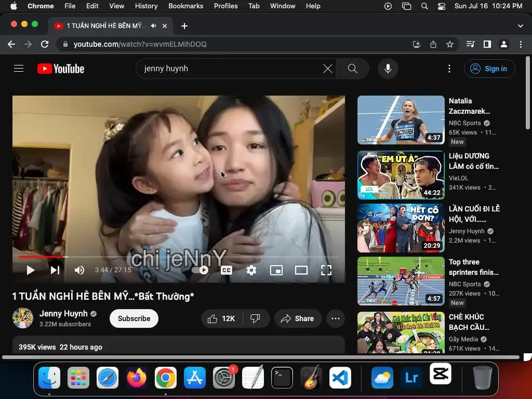Subscribe to Jenny Huynh
Image resolution: width=532 pixels, height=399 pixels.
pyautogui.click(x=134, y=318)
